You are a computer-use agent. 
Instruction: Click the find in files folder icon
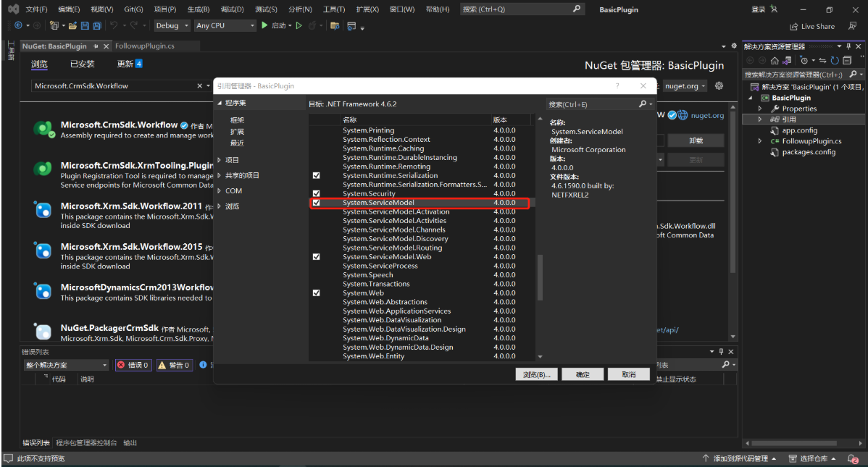pos(334,25)
